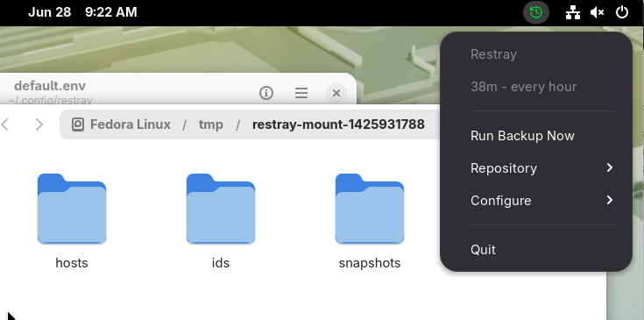The width and height of the screenshot is (644, 320).
Task: Open the snapshots folder
Action: coord(370,209)
